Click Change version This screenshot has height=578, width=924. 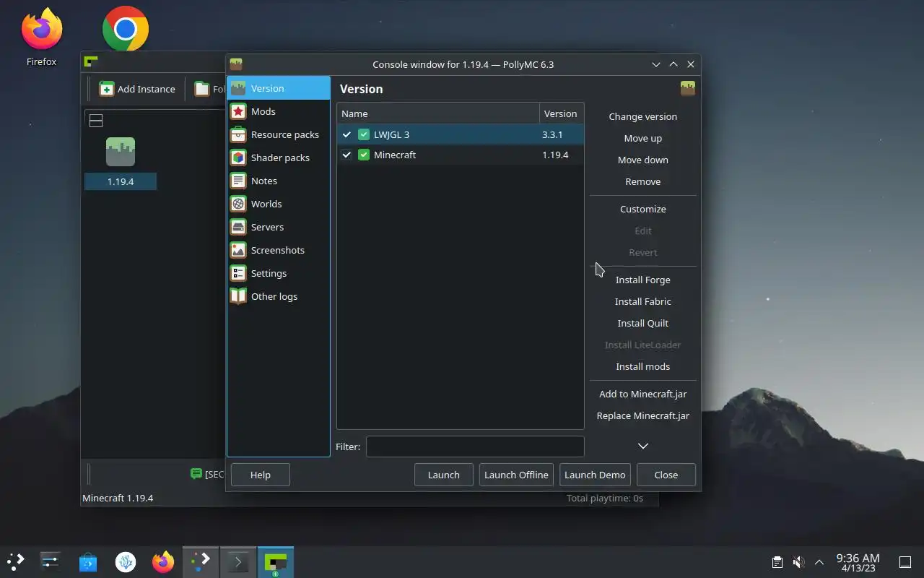[x=643, y=116]
